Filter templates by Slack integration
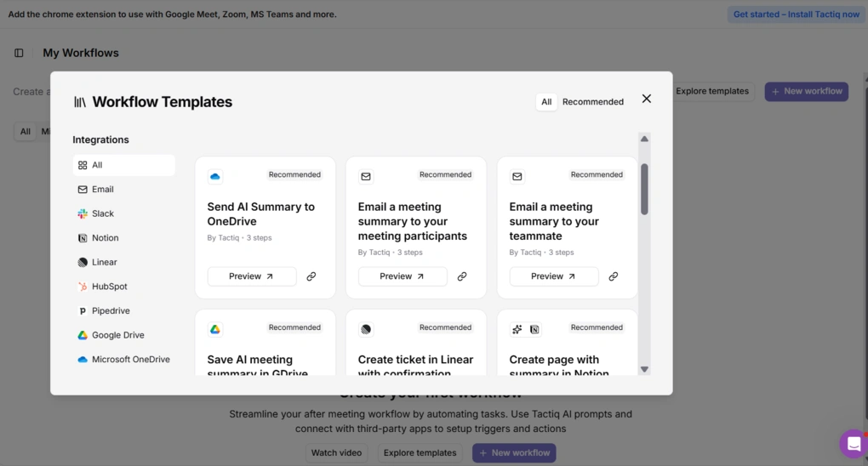The width and height of the screenshot is (868, 466). [124, 213]
